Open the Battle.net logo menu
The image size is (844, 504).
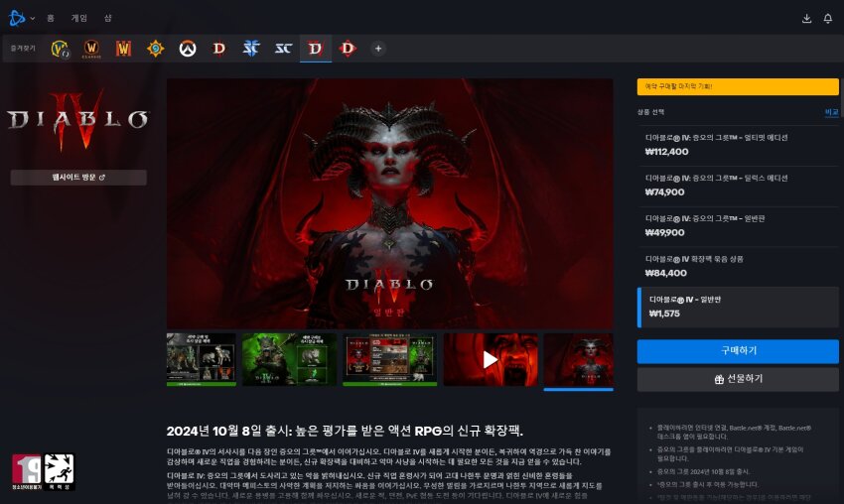(x=17, y=18)
